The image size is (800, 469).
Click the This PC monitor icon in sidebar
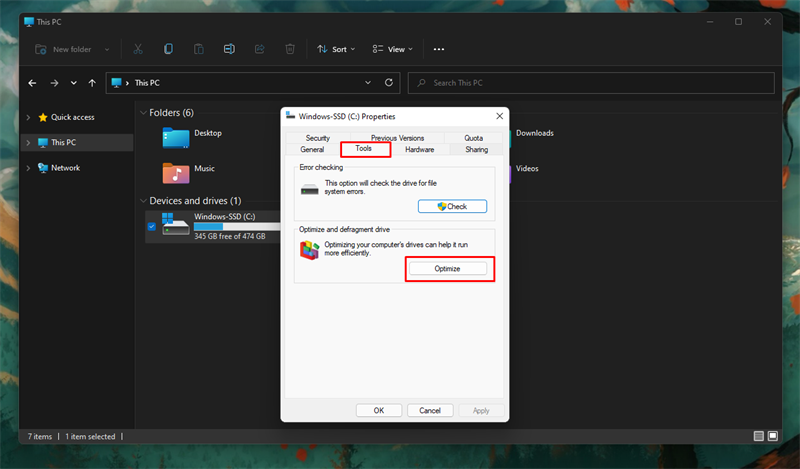coord(43,142)
